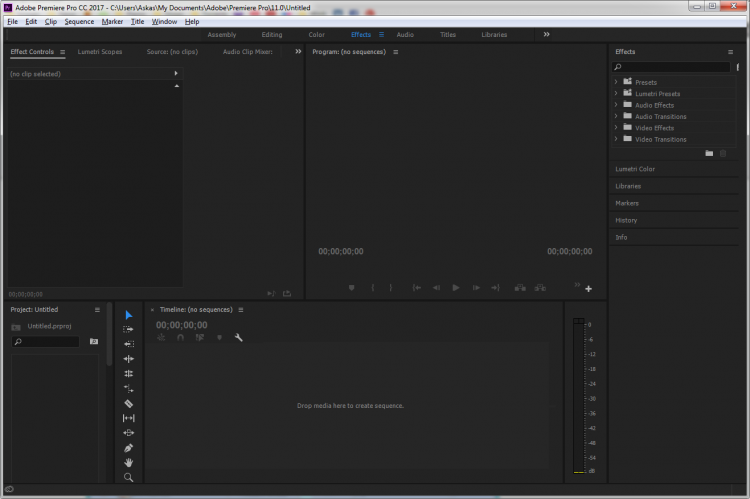The width and height of the screenshot is (750, 499).
Task: Expand the Audio Transitions folder
Action: [616, 116]
